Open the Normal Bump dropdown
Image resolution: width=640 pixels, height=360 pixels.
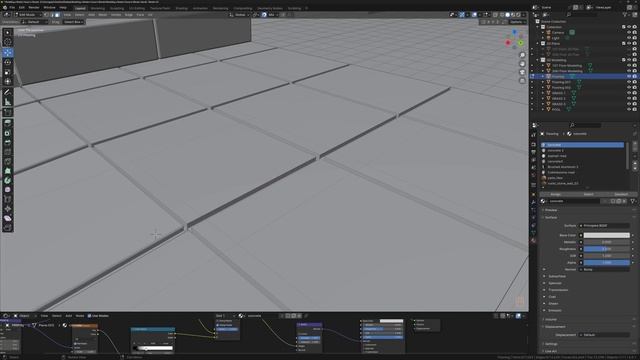coord(604,269)
